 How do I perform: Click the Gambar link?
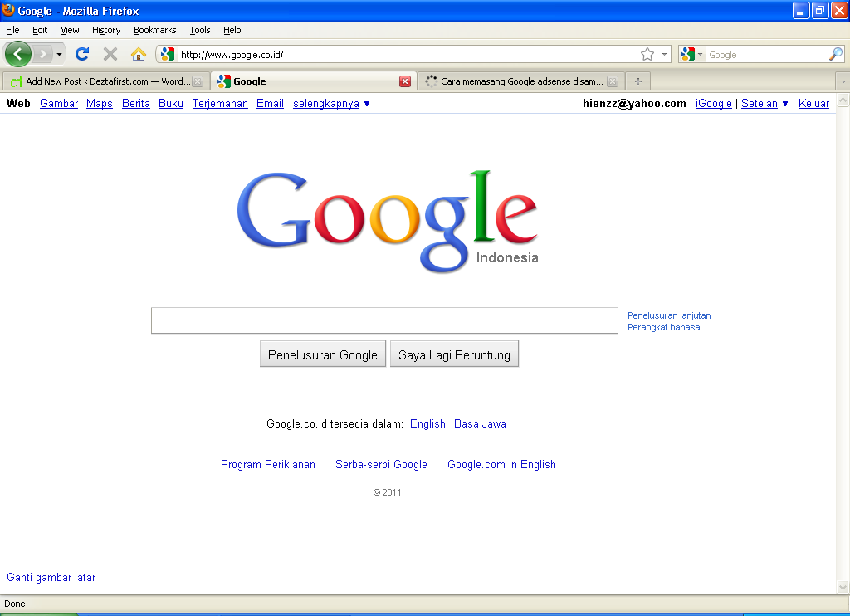59,103
